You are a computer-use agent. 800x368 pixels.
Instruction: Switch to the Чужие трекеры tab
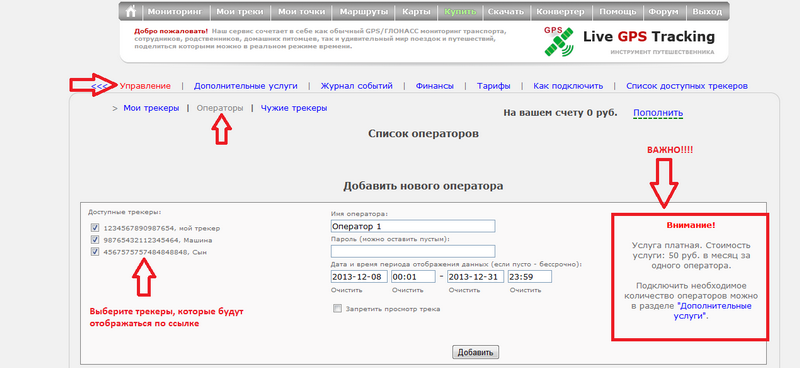(x=294, y=108)
